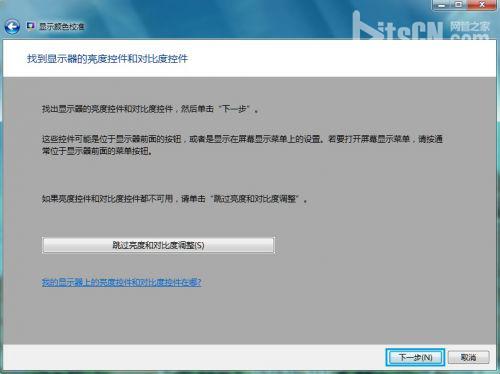
Task: Click the heading 找到显示器的亮度控件和对比度控件
Action: coord(107,59)
